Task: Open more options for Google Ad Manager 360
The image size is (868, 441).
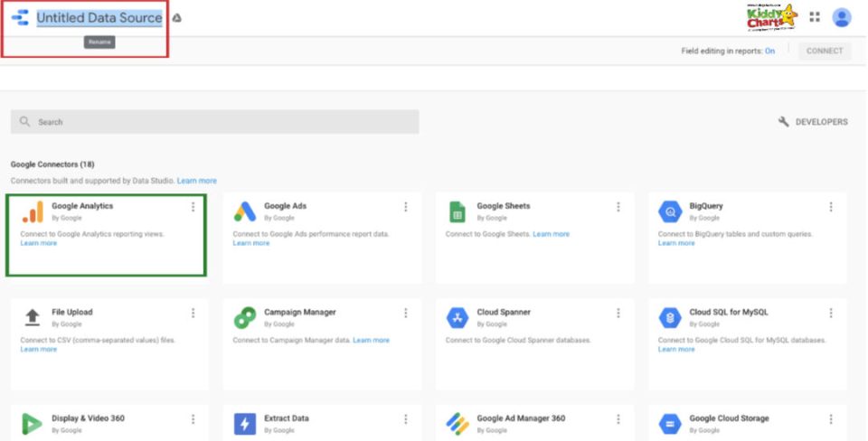Action: pyautogui.click(x=618, y=419)
